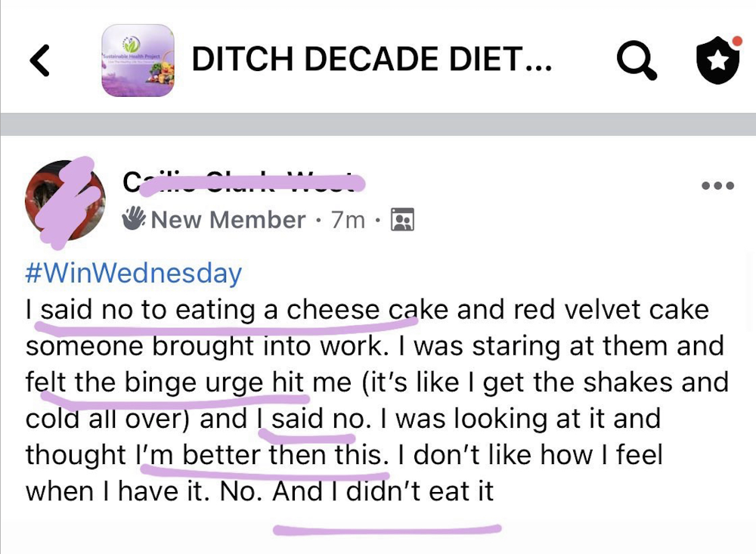
Task: Select the New Member badge label
Action: coord(228,220)
